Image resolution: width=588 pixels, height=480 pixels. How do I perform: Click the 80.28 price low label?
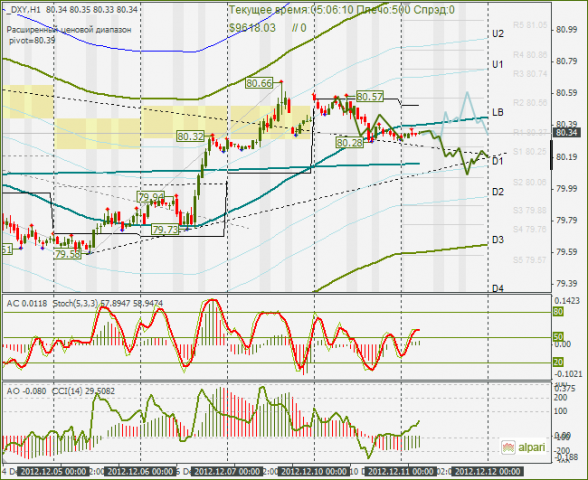point(350,142)
